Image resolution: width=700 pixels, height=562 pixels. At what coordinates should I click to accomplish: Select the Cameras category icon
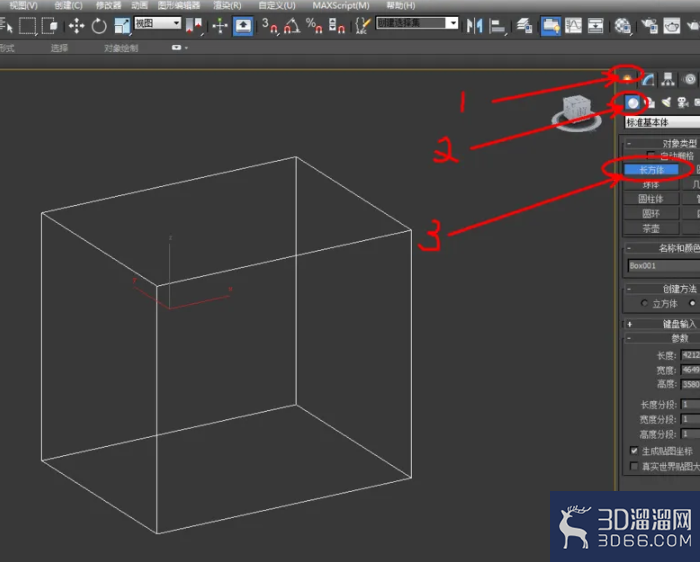(x=683, y=103)
